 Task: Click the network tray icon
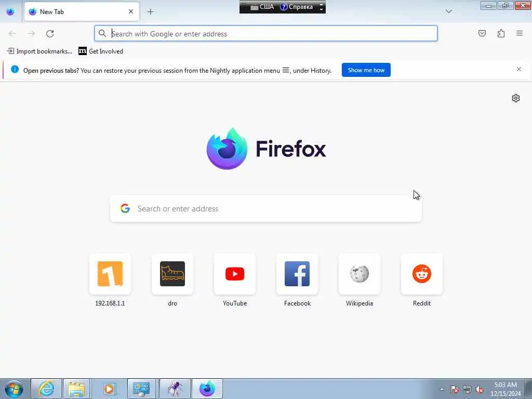[x=467, y=390]
